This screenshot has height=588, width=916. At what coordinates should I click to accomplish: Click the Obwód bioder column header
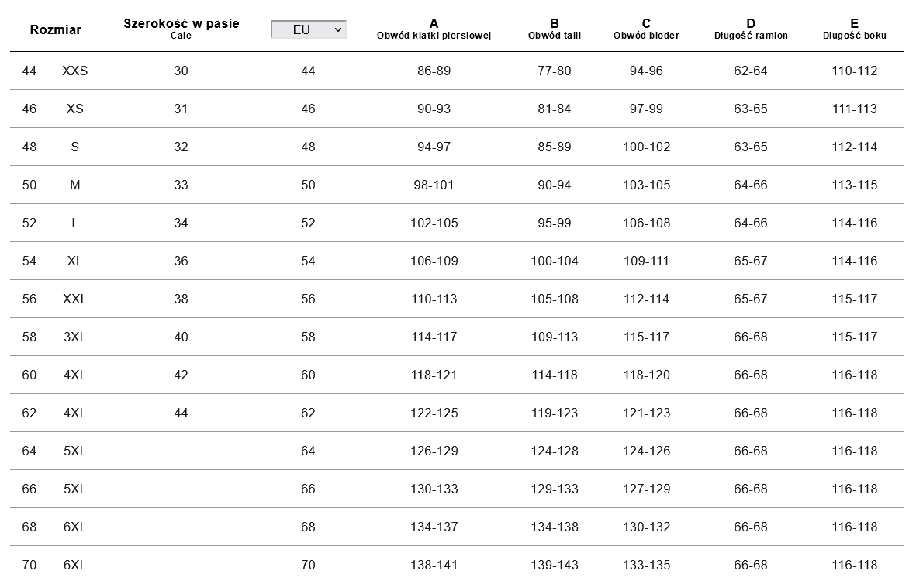pyautogui.click(x=646, y=29)
